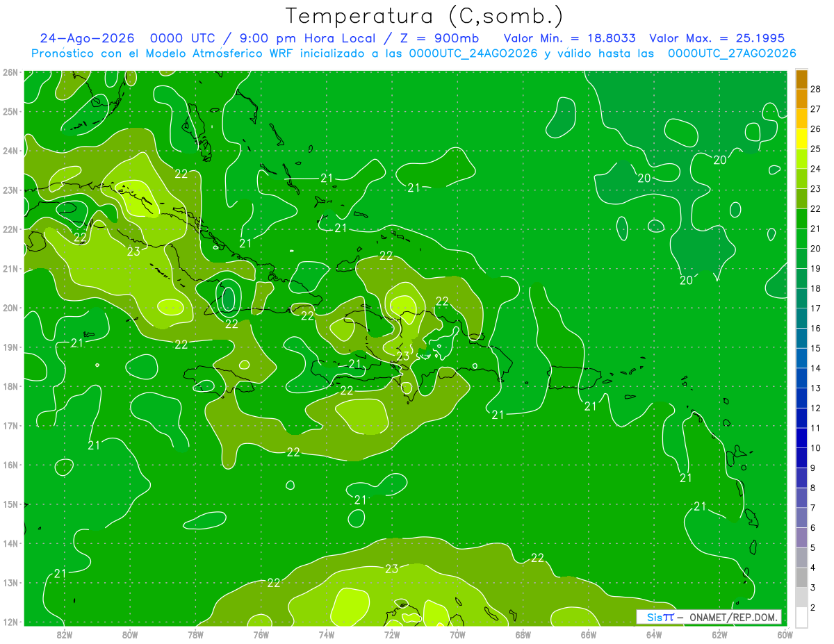This screenshot has height=644, width=834.
Task: Click the '25N' latitude axis label
Action: pos(10,111)
